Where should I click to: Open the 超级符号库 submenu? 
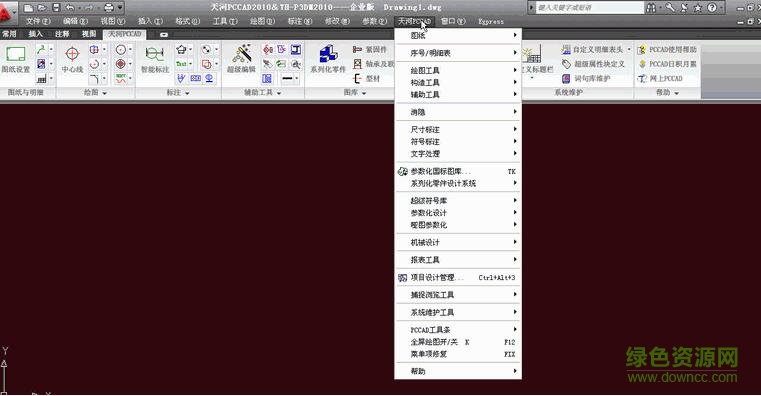point(458,200)
